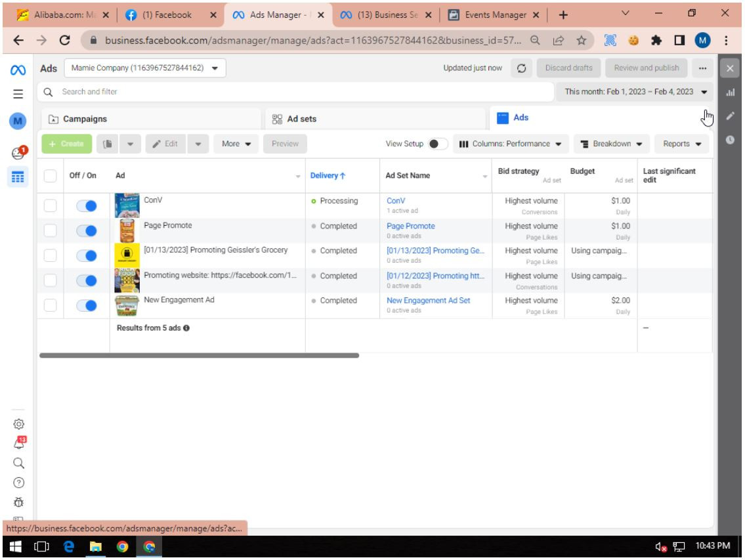Open the Reports dropdown
Viewport: 745px width, 560px height.
point(682,144)
